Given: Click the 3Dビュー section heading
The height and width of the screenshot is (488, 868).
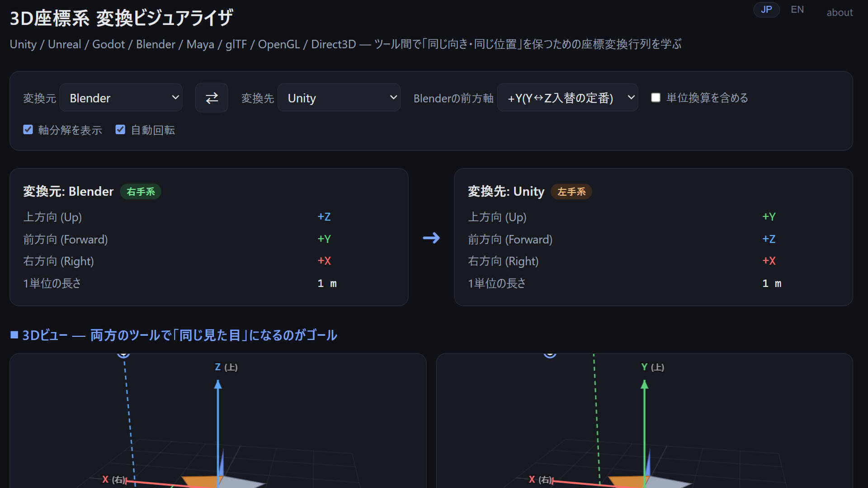Looking at the screenshot, I should 174,335.
